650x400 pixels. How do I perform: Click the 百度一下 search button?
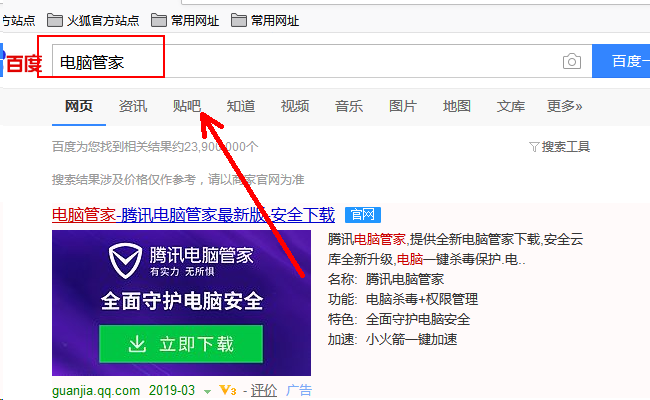point(621,61)
